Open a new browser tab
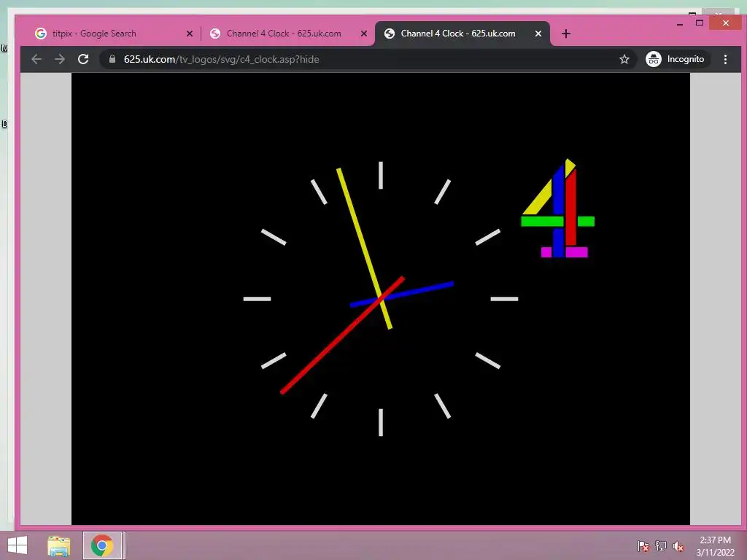This screenshot has width=747, height=560. point(565,34)
